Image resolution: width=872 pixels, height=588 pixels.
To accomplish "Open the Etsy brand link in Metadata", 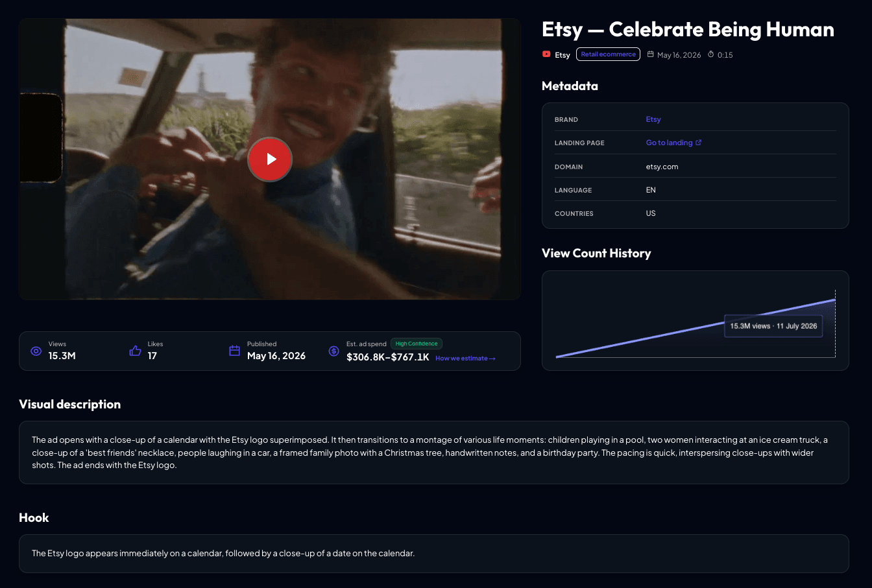I will tap(653, 119).
